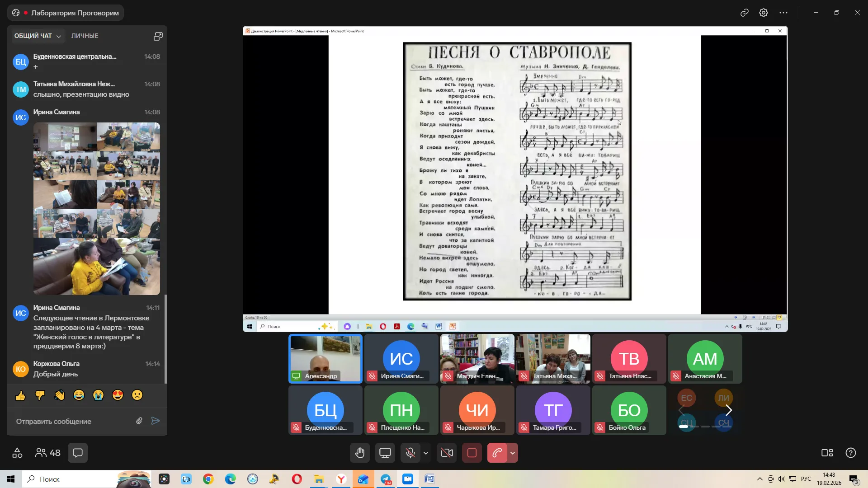Click the Коржова Ольга chat message name
Viewport: 868px width, 488px height.
tap(57, 364)
